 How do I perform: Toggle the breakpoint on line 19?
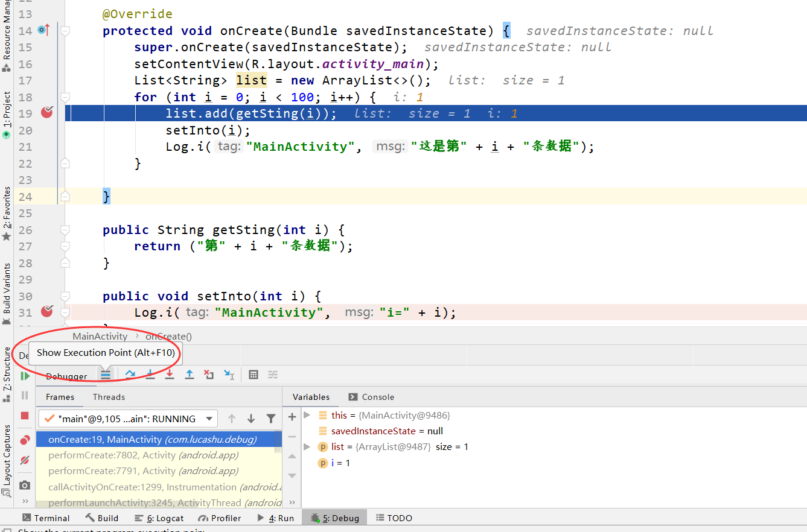coord(47,113)
